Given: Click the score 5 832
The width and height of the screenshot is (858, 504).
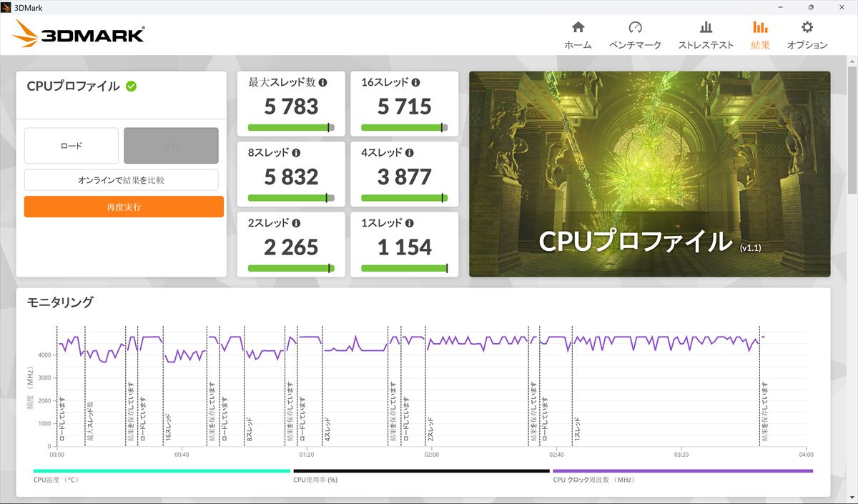Looking at the screenshot, I should [x=291, y=177].
